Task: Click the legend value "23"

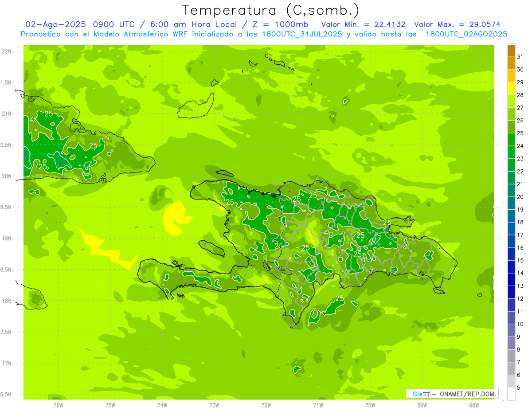Action: 520,158
